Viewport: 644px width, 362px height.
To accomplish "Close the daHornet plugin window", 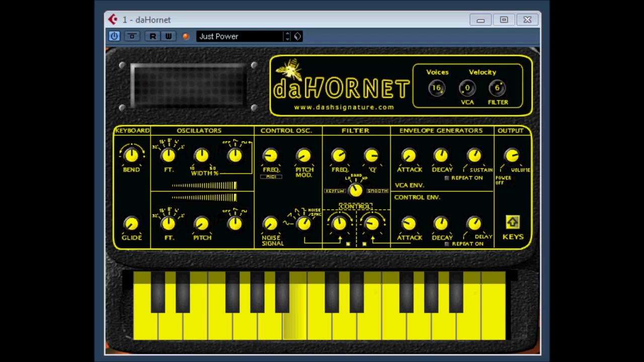I will click(527, 20).
